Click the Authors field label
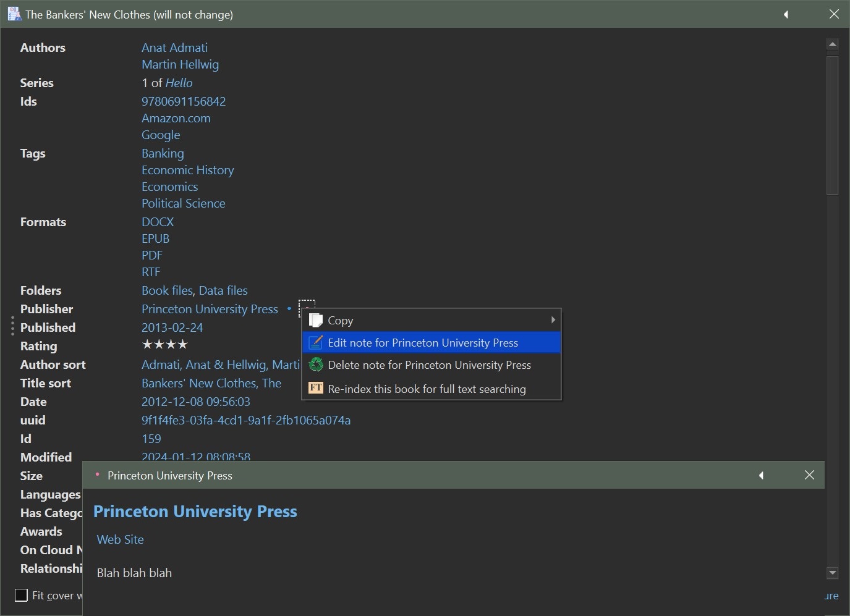Viewport: 850px width, 616px height. 43,48
